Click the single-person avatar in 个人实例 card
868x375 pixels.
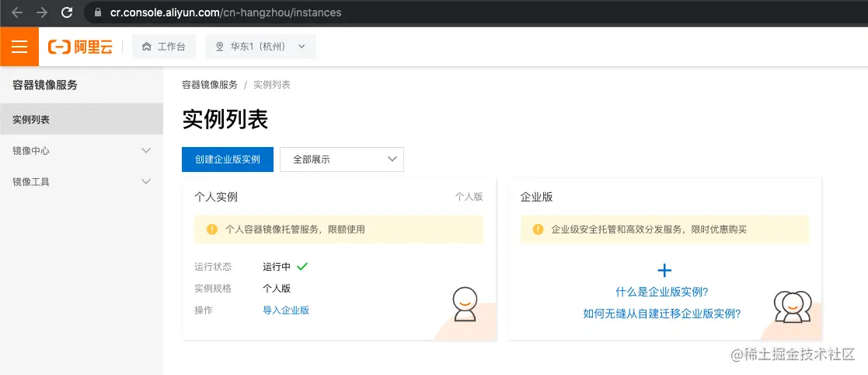465,304
